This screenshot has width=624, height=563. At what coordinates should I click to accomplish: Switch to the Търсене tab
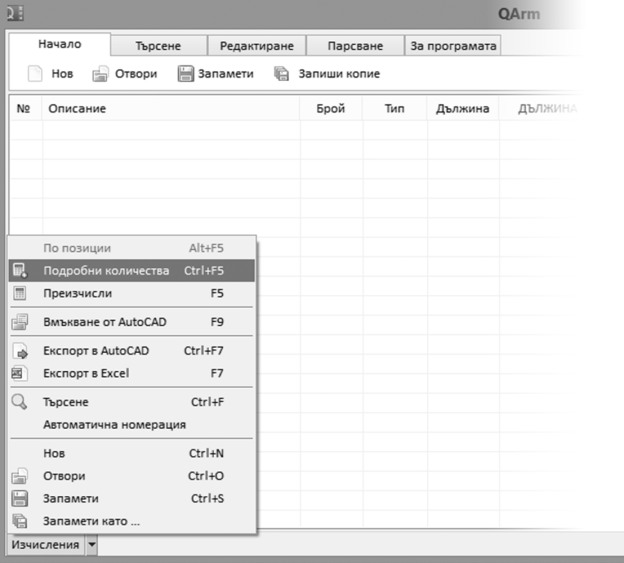[157, 46]
